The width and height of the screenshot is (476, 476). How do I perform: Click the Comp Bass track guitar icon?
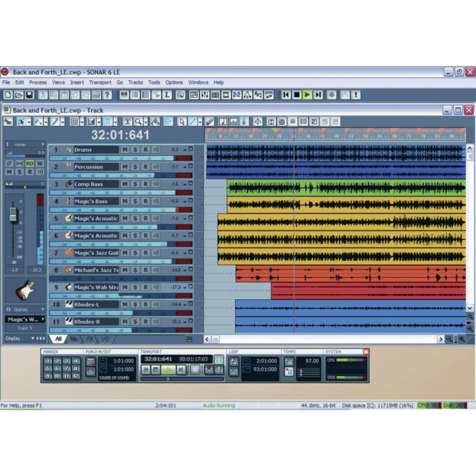69,184
